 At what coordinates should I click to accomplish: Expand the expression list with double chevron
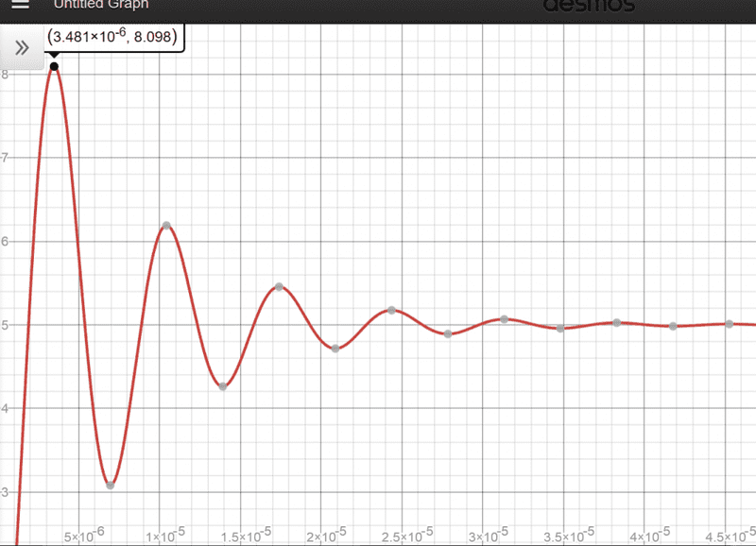pos(21,48)
